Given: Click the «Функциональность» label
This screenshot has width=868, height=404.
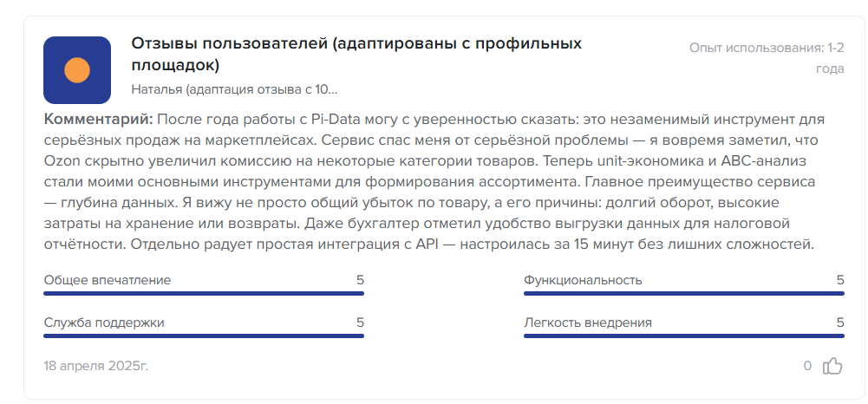Looking at the screenshot, I should pos(583,280).
